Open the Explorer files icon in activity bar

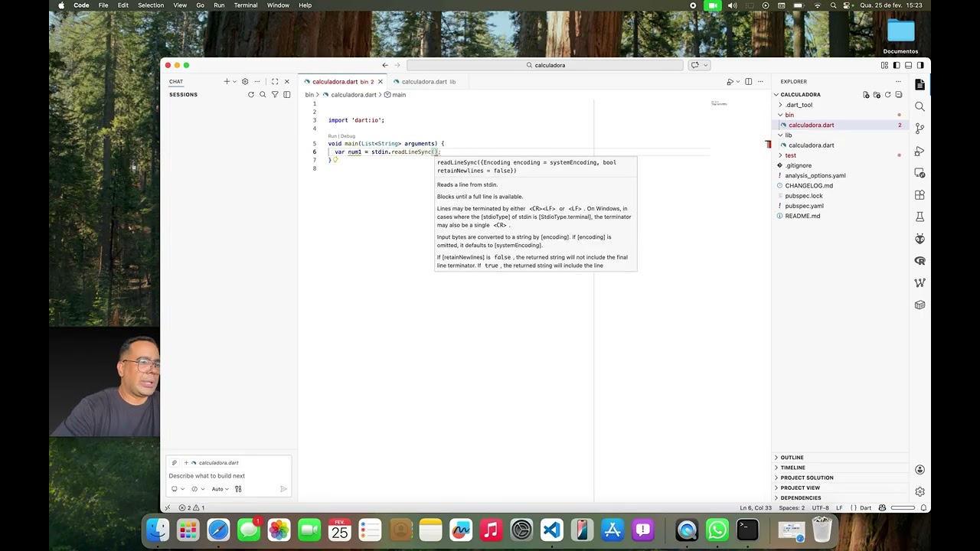[920, 84]
